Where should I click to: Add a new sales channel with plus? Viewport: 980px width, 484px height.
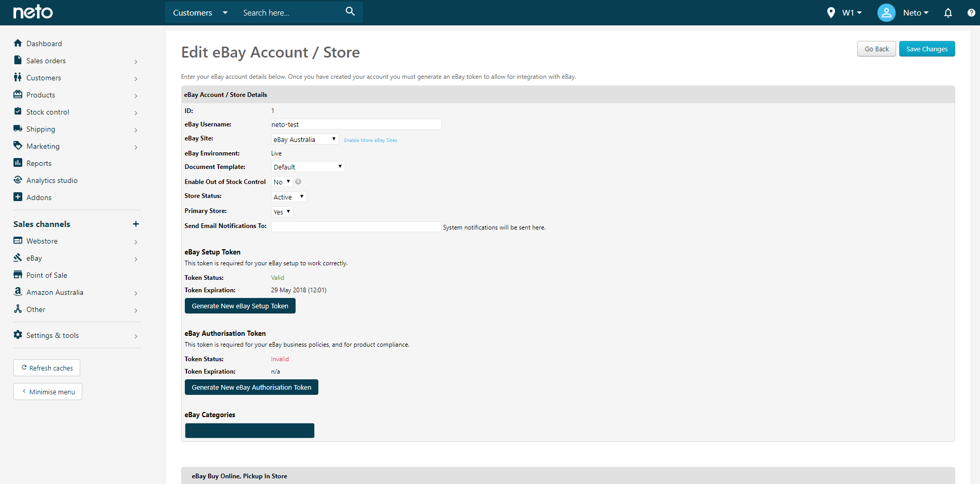136,224
